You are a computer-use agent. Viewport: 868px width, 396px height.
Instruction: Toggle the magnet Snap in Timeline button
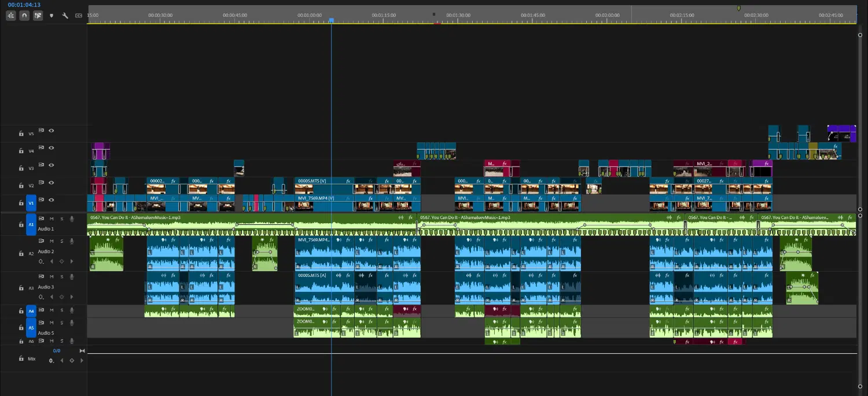pyautogui.click(x=24, y=16)
